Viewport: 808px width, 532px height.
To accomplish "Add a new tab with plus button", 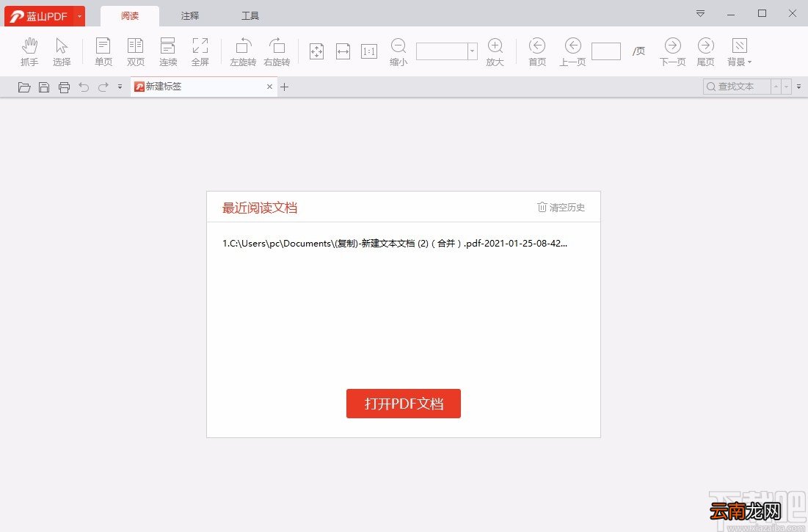I will [285, 87].
